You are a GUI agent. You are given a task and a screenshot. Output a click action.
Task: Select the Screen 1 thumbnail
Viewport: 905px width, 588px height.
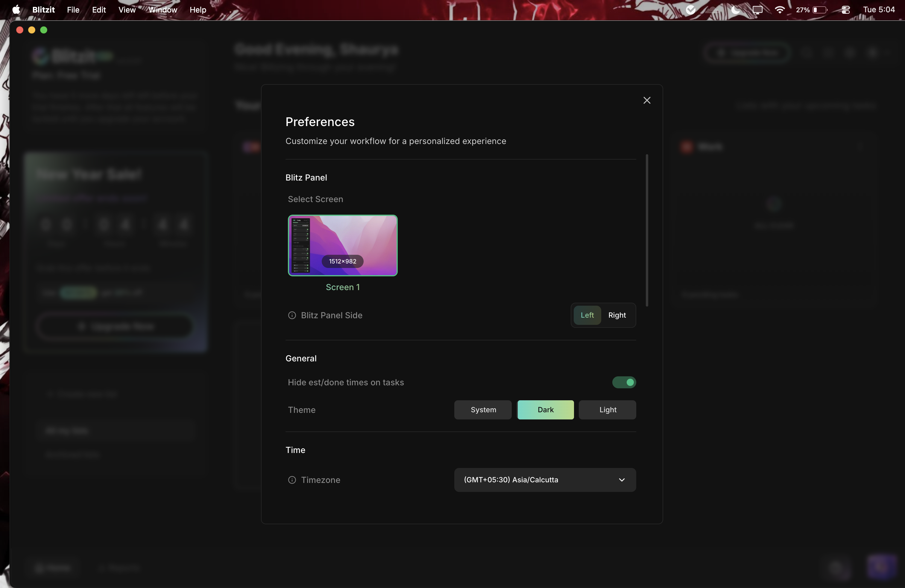click(x=343, y=246)
